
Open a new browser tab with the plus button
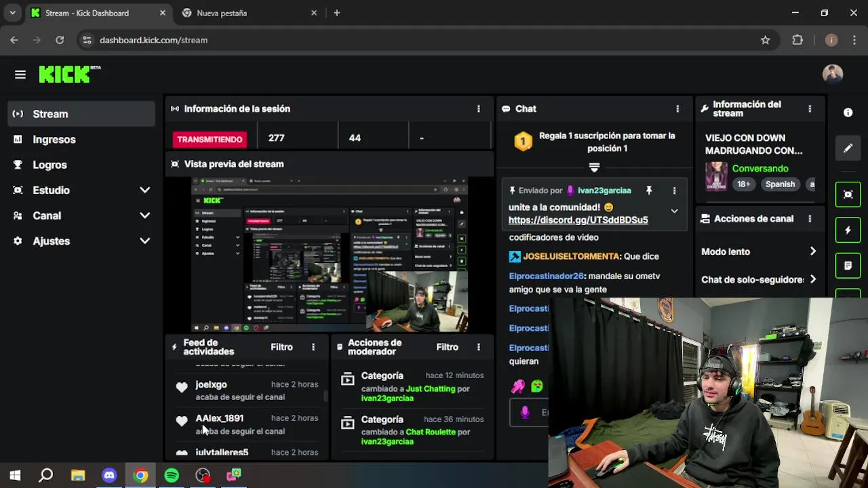336,13
